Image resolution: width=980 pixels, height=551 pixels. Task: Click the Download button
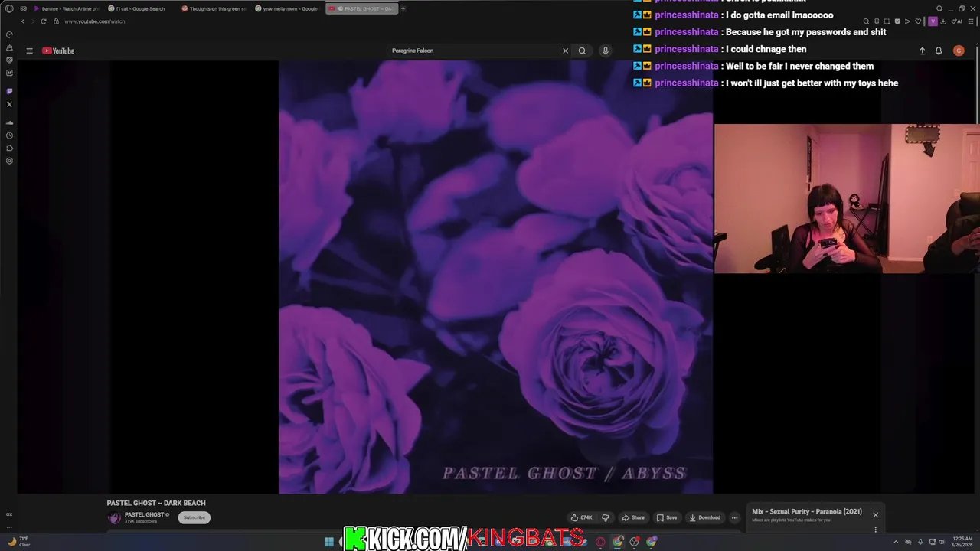705,517
